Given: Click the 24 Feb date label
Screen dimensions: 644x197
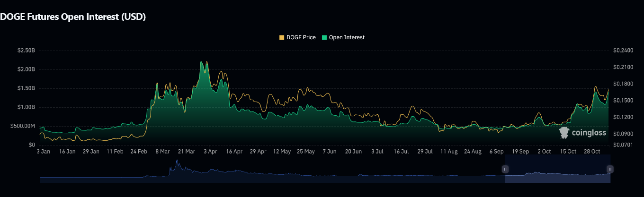Looking at the screenshot, I should (138, 152).
